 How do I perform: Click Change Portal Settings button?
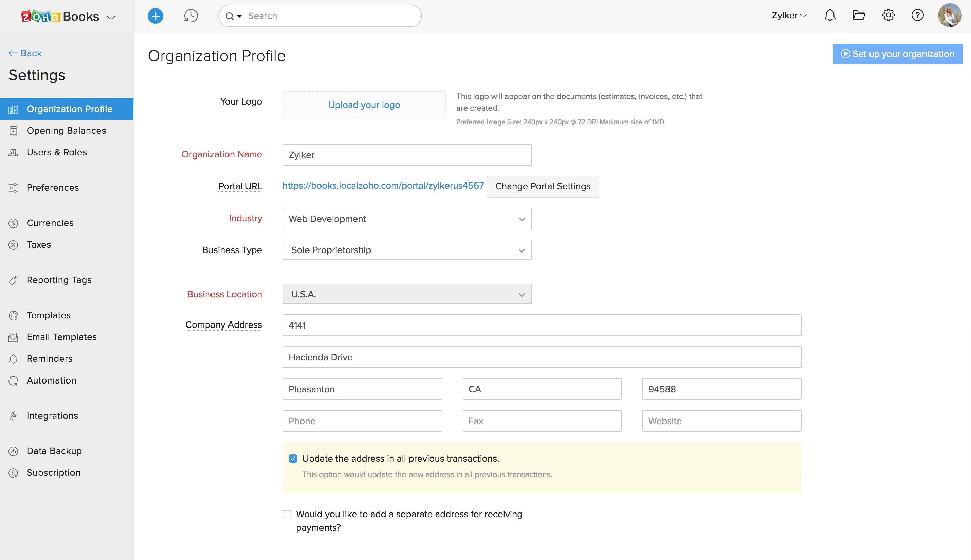[543, 187]
